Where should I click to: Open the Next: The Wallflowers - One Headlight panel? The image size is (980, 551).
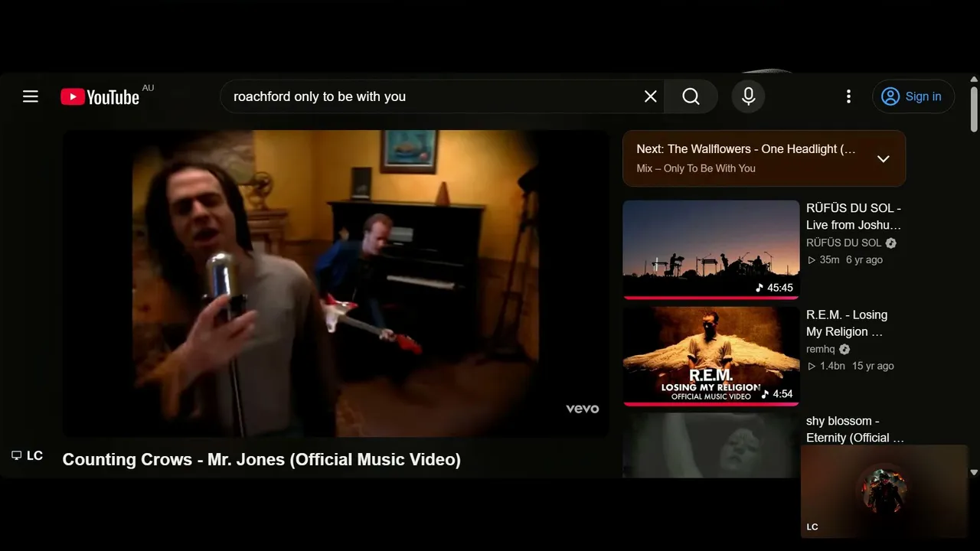click(764, 158)
